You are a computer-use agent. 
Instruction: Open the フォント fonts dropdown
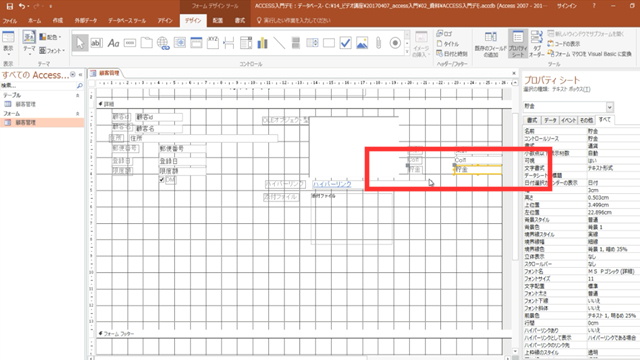click(52, 51)
